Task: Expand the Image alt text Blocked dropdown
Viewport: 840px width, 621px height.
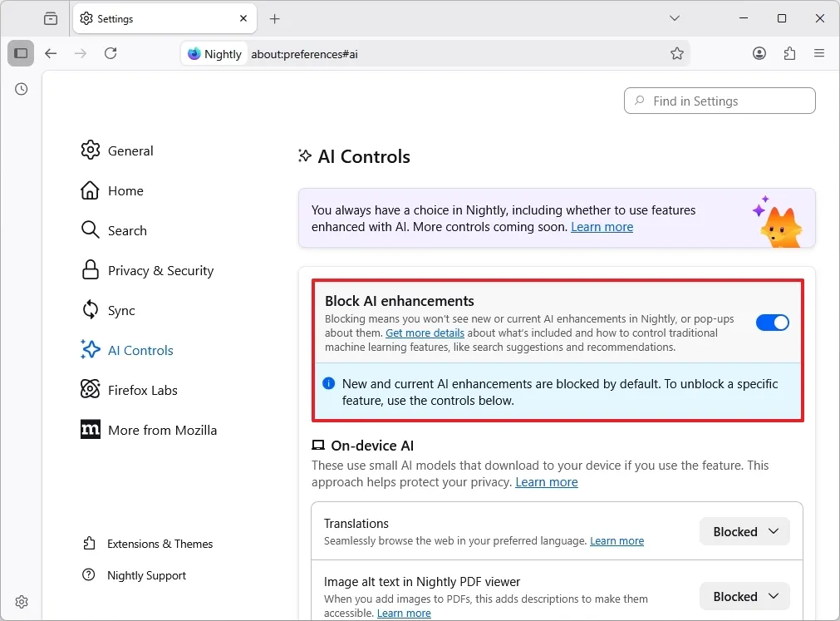Action: click(744, 596)
